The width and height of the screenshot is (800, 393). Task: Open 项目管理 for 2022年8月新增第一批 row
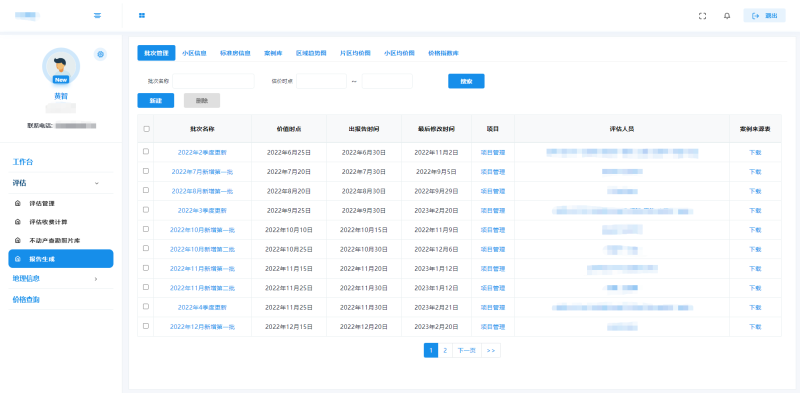493,191
